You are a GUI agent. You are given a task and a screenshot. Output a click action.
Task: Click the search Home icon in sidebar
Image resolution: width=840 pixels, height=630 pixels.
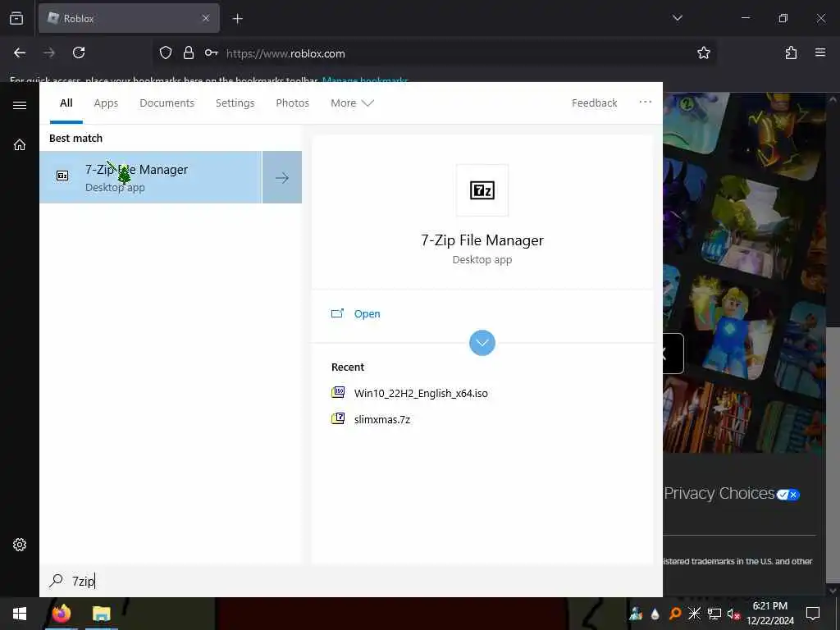[20, 144]
